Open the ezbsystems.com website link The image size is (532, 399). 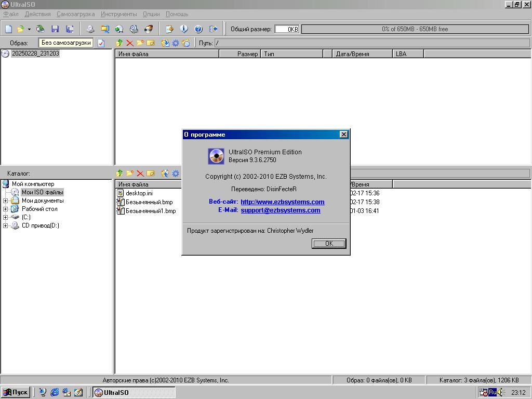(x=282, y=202)
